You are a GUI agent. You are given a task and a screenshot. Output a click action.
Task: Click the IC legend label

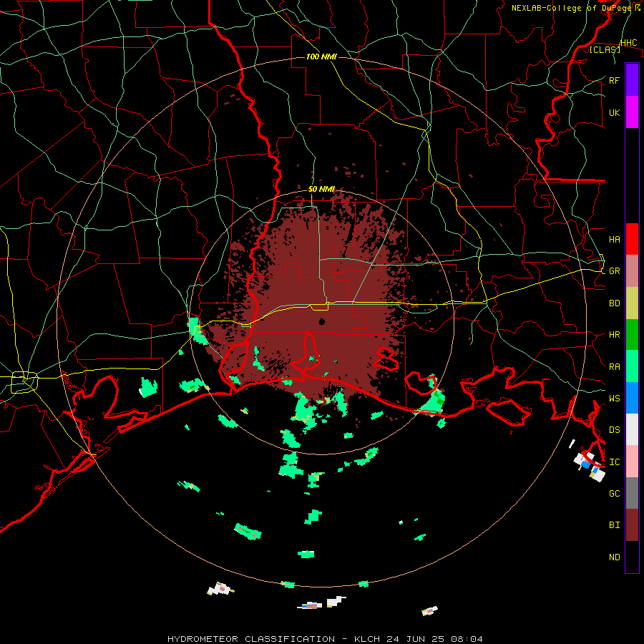[614, 462]
